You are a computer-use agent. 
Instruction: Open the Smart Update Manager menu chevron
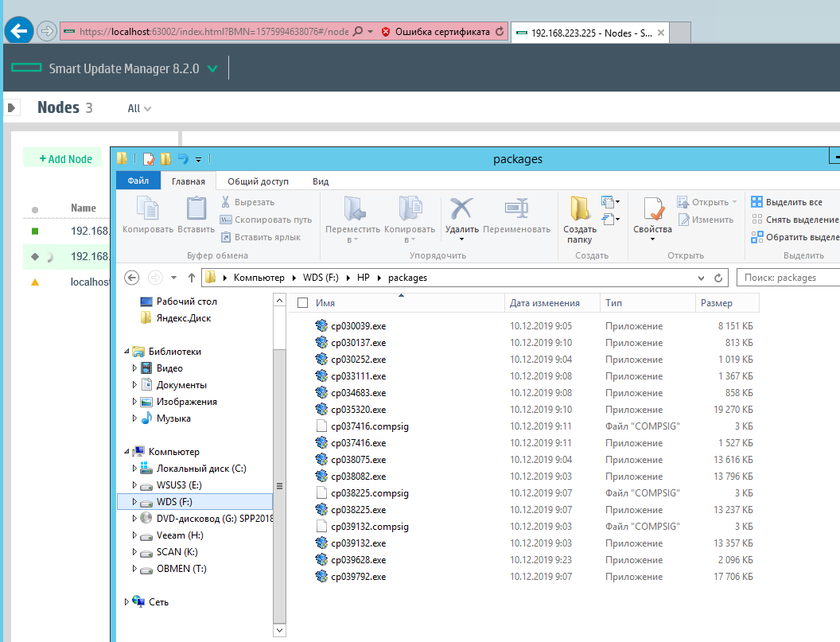tap(212, 69)
